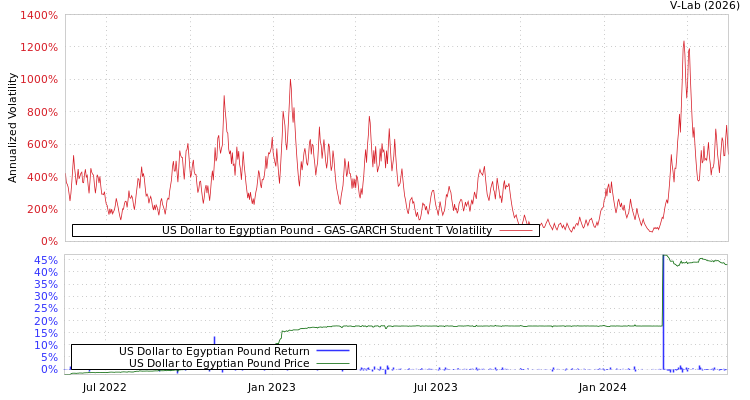Select the GAS-GARCH Student T Volatility legend label
This screenshot has height=400, width=750.
[326, 231]
